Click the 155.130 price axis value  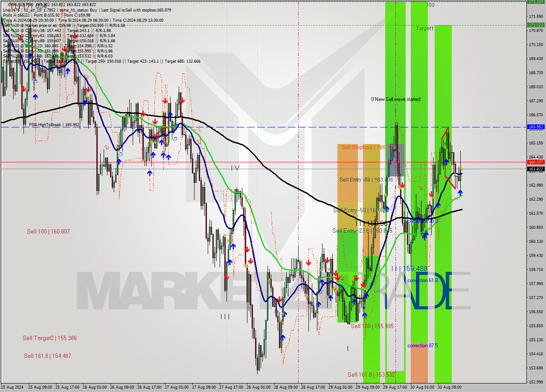[x=536, y=340]
